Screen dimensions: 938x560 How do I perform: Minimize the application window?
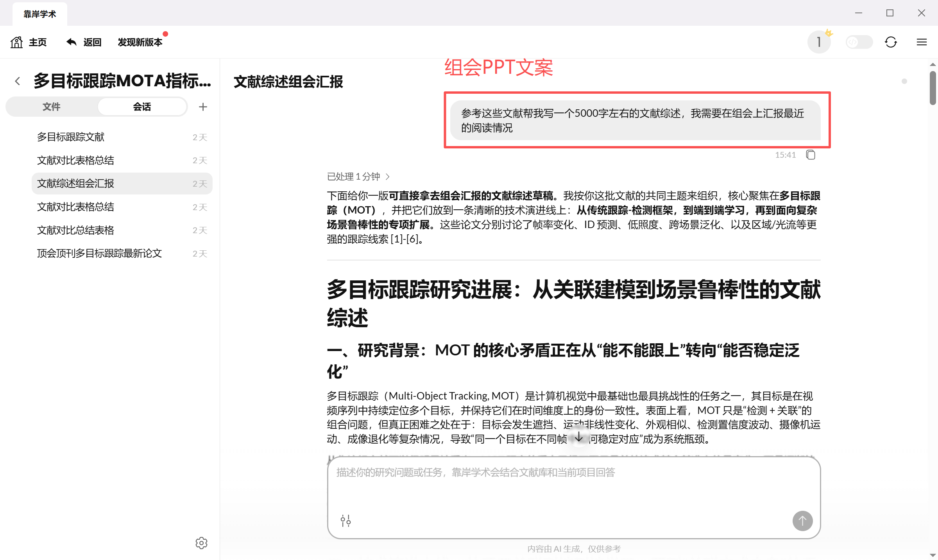pyautogui.click(x=859, y=13)
